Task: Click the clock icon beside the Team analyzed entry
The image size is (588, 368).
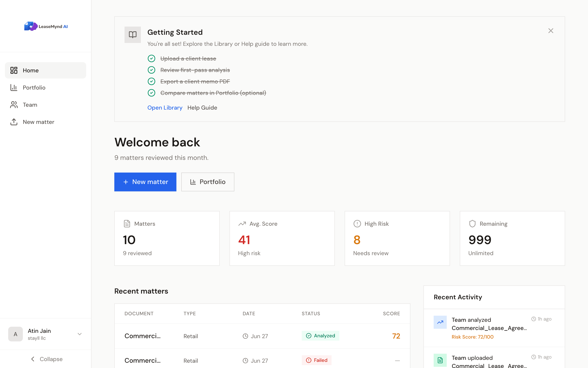Action: pos(533,319)
